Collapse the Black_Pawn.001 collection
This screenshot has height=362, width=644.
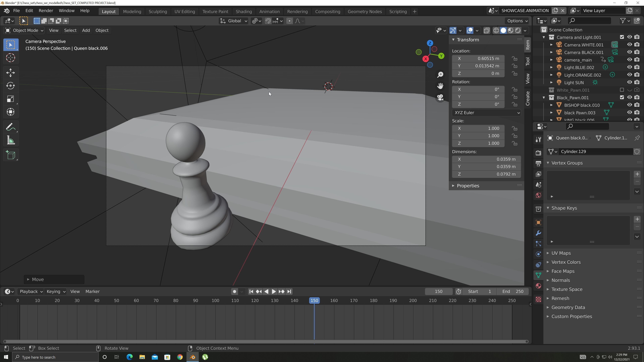point(544,97)
